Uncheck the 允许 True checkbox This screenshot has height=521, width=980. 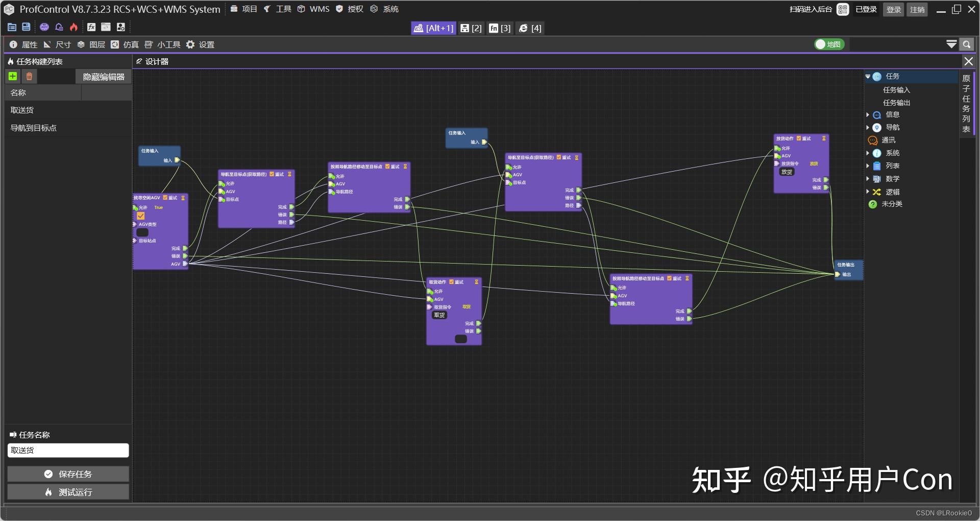141,216
